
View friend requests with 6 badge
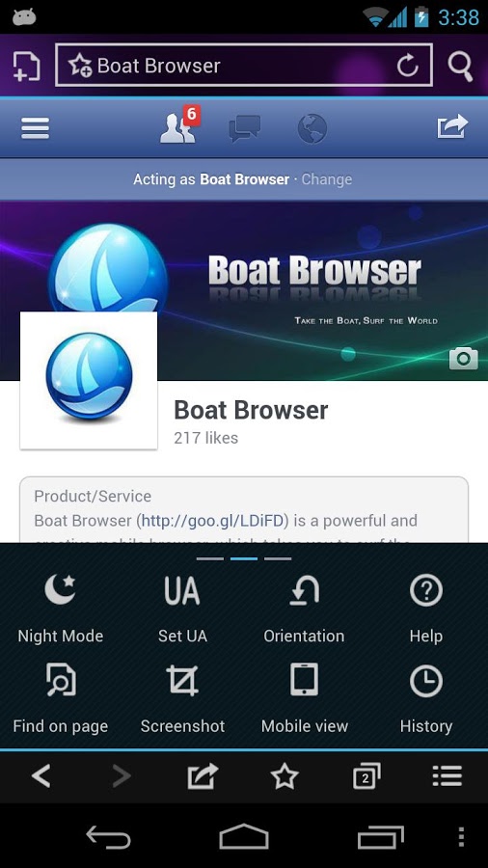pyautogui.click(x=179, y=125)
